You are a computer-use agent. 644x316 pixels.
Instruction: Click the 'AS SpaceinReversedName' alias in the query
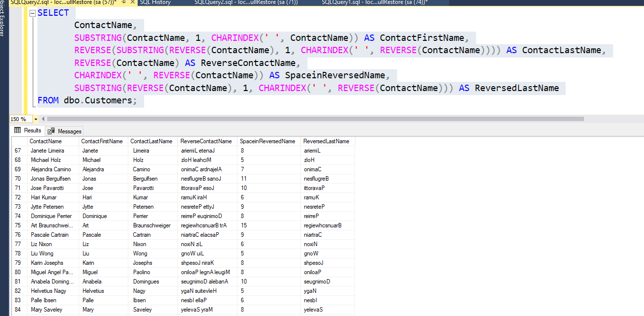(x=327, y=75)
